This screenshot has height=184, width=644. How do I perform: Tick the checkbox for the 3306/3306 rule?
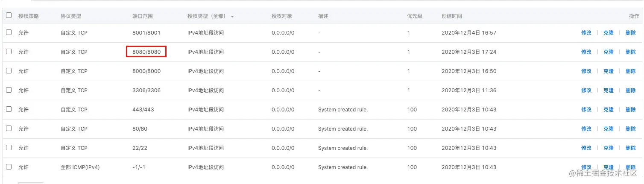[x=9, y=90]
